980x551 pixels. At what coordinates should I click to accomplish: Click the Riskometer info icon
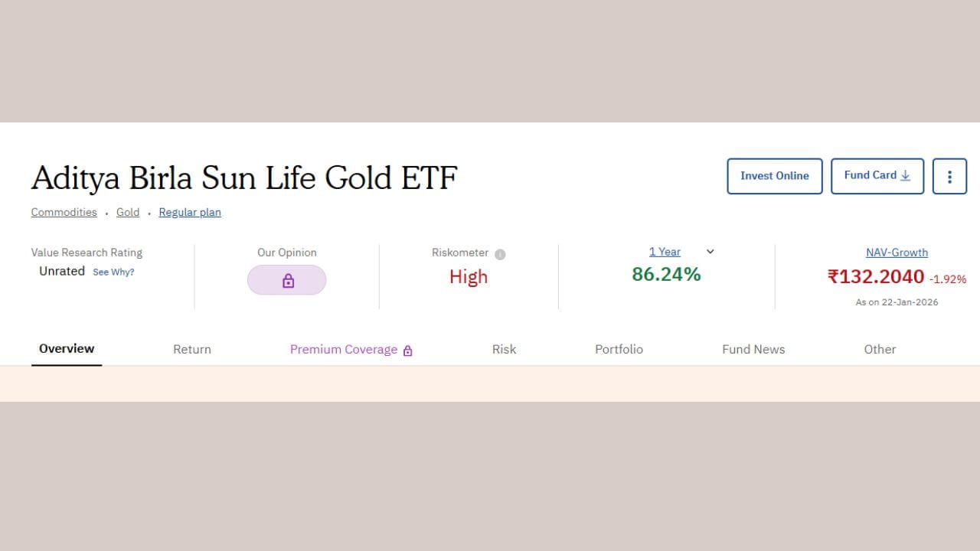point(499,253)
